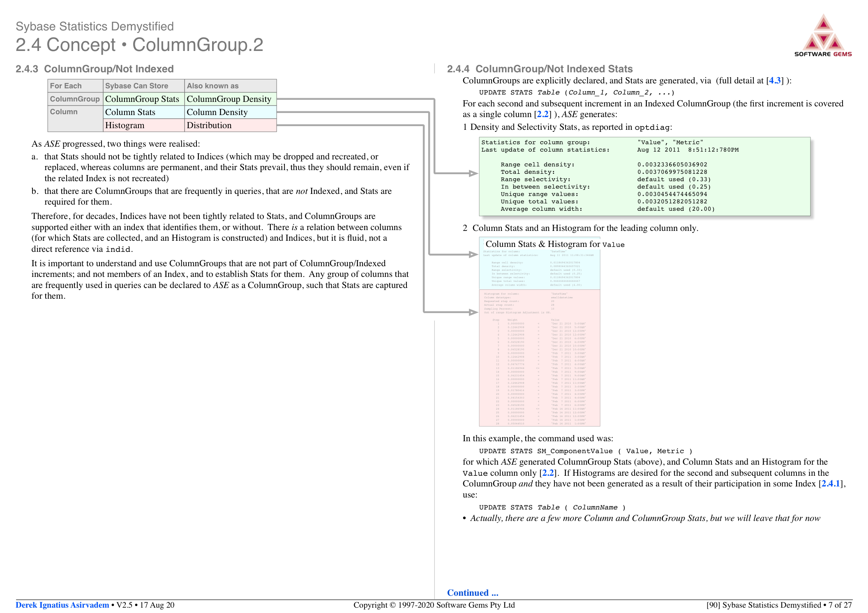Click the 'ColumnGroup' row label cell
This screenshot has height=613, width=868.
(x=75, y=99)
